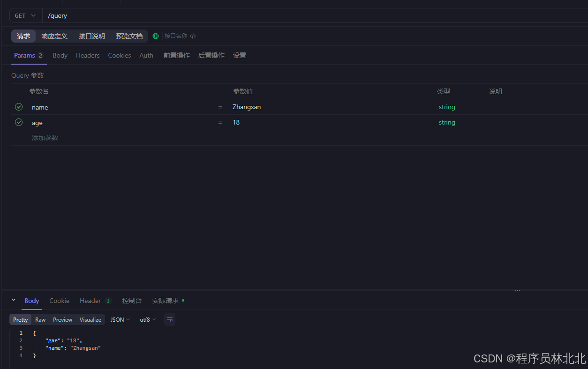
Task: Choose the Preview view button
Action: 62,319
